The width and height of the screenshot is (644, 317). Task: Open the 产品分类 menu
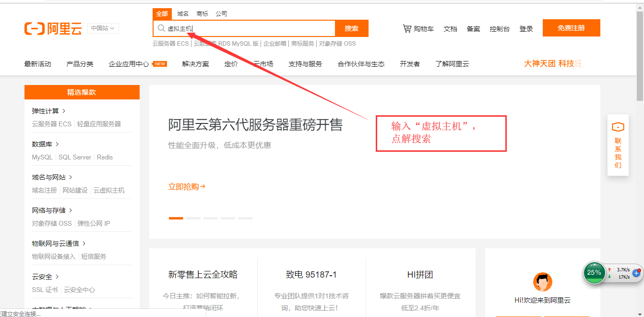(80, 64)
